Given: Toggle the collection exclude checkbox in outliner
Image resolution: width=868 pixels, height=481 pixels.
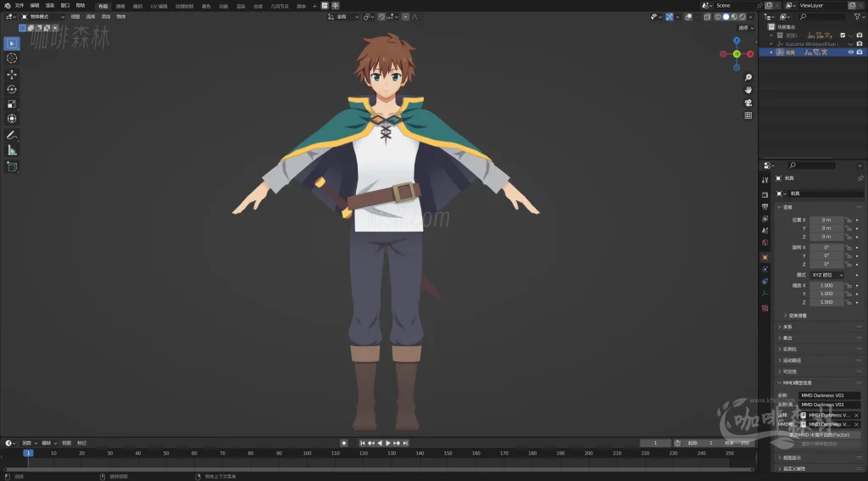Looking at the screenshot, I should click(843, 35).
